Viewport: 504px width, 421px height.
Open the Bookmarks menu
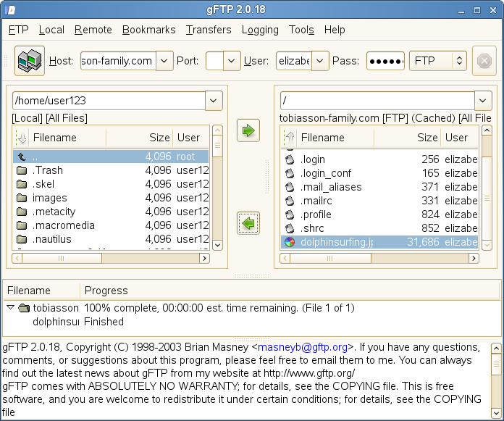[x=149, y=30]
